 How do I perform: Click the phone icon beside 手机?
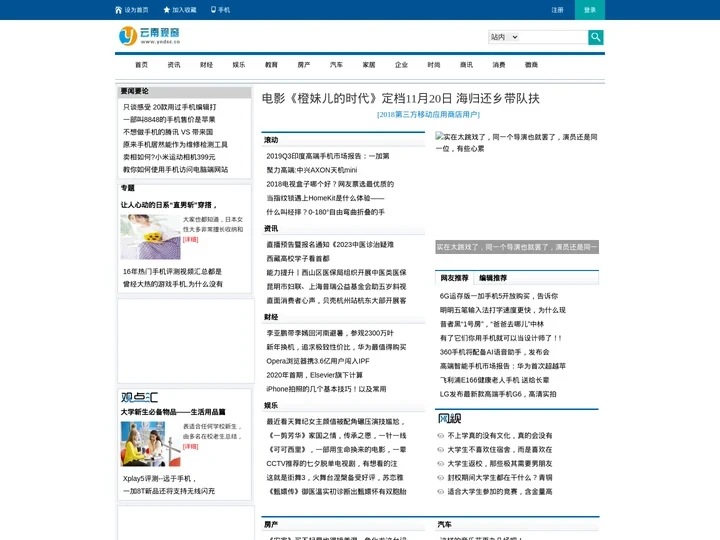(213, 9)
